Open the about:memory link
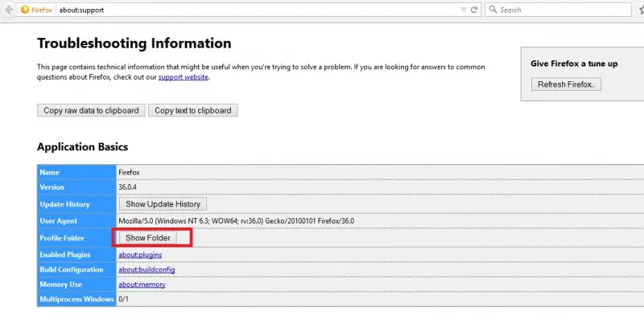 click(142, 285)
